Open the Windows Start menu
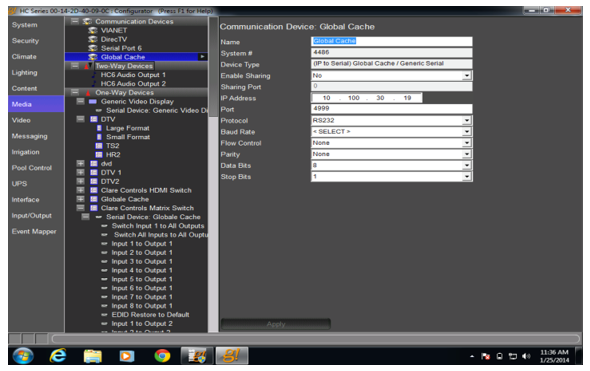 tap(23, 356)
